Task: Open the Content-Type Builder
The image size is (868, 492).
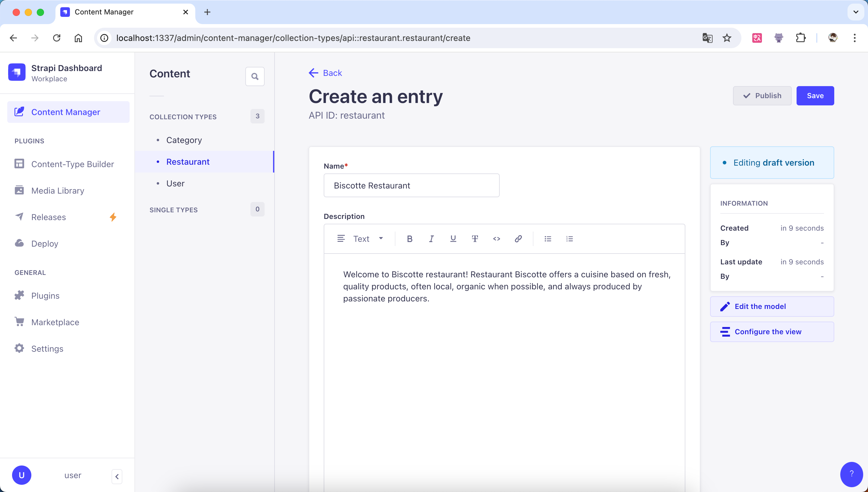Action: pos(72,164)
